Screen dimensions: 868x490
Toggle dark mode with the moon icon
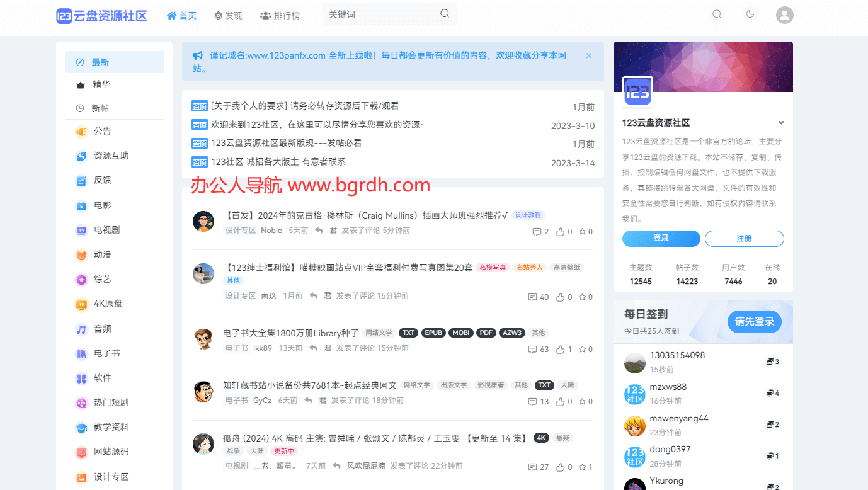pyautogui.click(x=750, y=13)
